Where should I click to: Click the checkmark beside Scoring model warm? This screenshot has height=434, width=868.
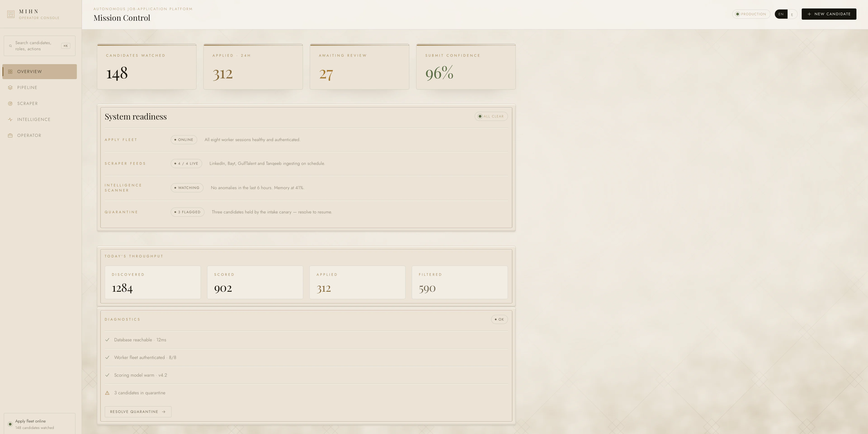(107, 375)
